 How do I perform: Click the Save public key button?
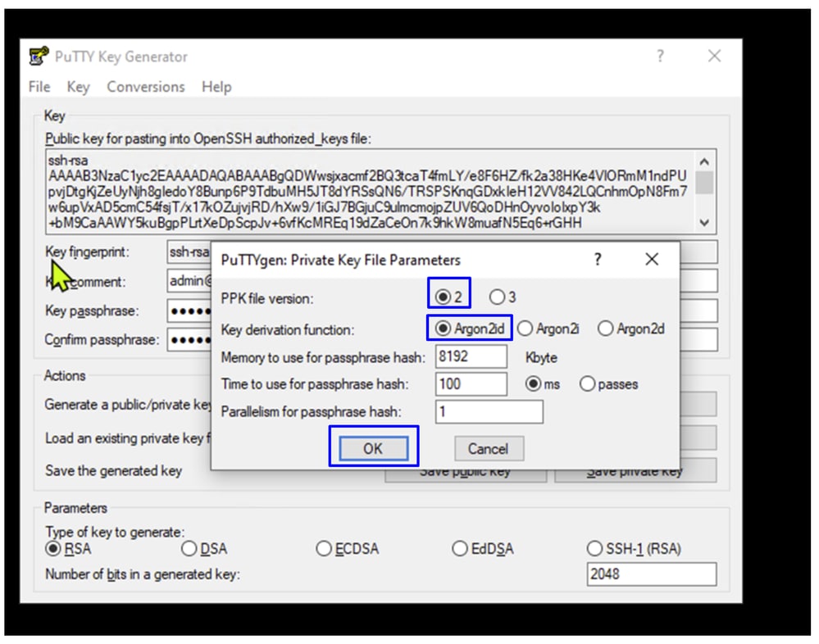pyautogui.click(x=466, y=475)
